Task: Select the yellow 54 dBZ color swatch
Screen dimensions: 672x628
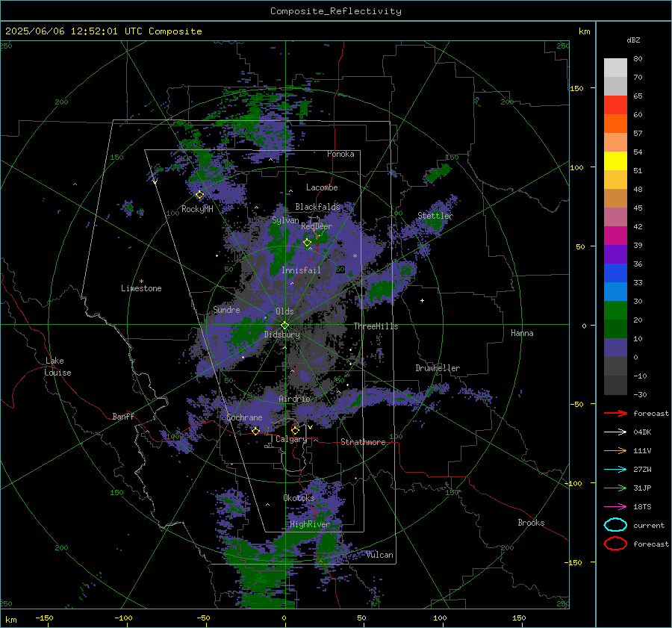Action: click(615, 161)
